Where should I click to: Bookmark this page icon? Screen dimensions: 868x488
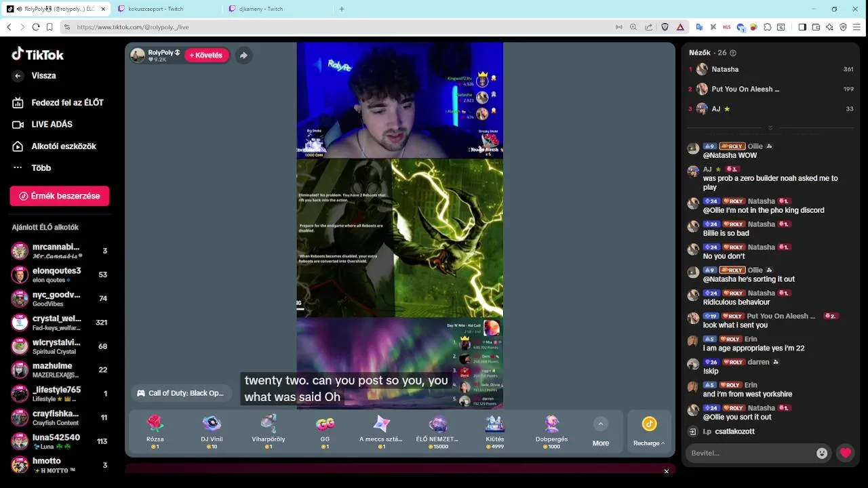[x=50, y=27]
